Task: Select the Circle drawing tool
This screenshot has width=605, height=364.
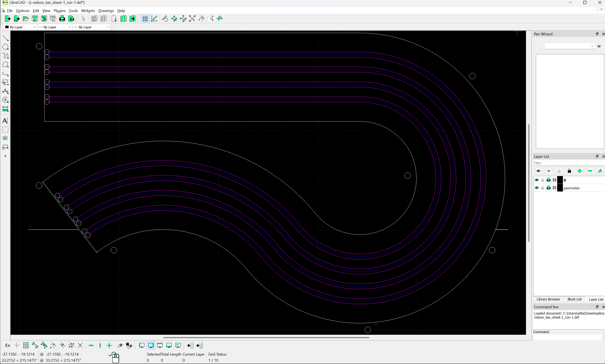Action: point(5,47)
